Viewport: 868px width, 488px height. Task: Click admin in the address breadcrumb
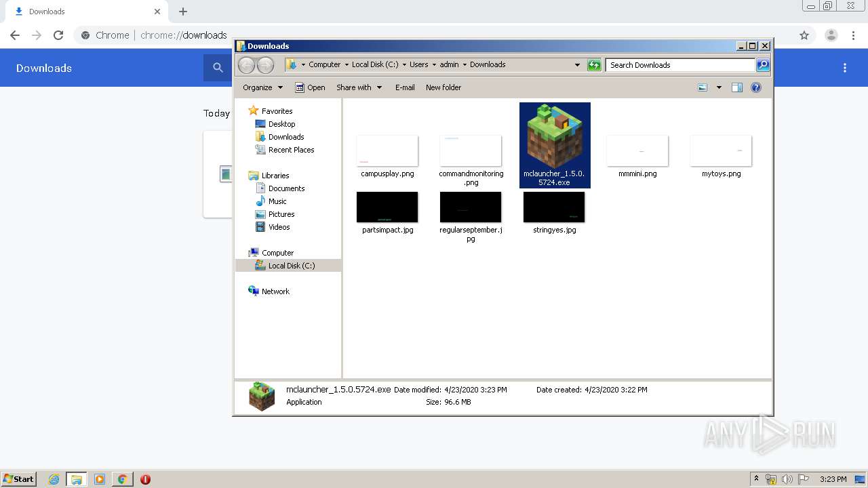click(449, 64)
